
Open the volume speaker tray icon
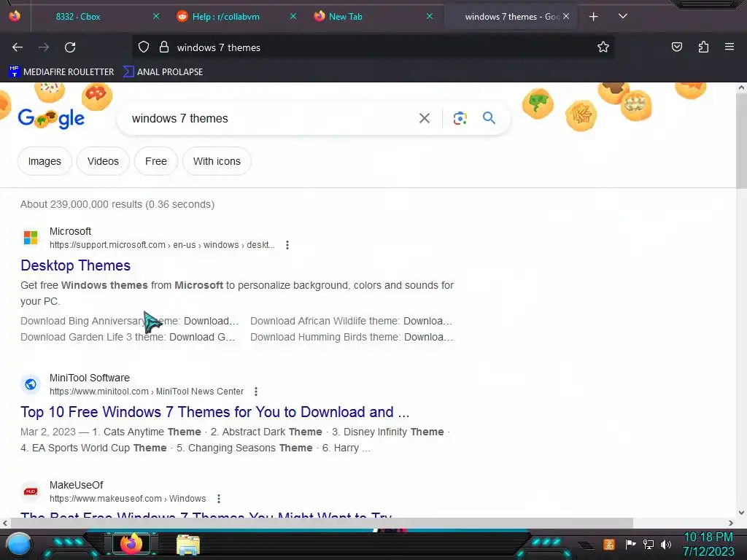click(x=666, y=544)
